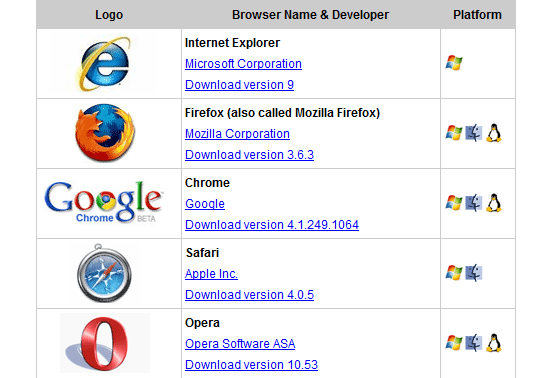Click Mac platform icon in Chrome row
550x378 pixels.
(474, 203)
